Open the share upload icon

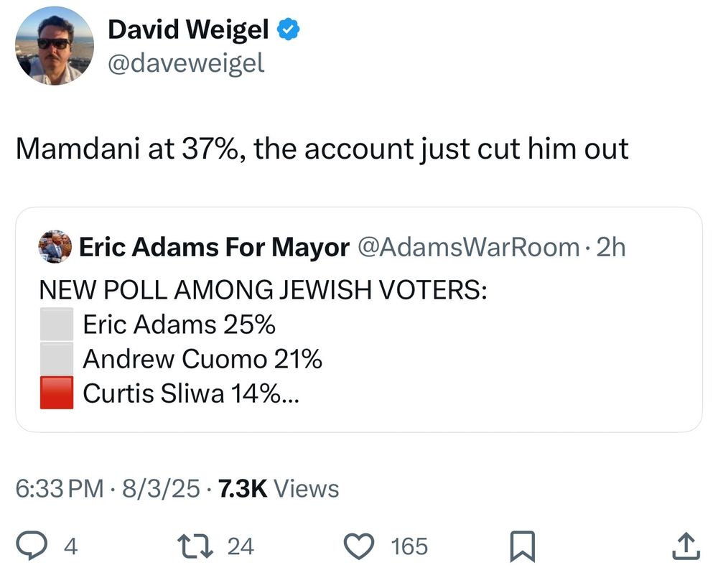[686, 546]
